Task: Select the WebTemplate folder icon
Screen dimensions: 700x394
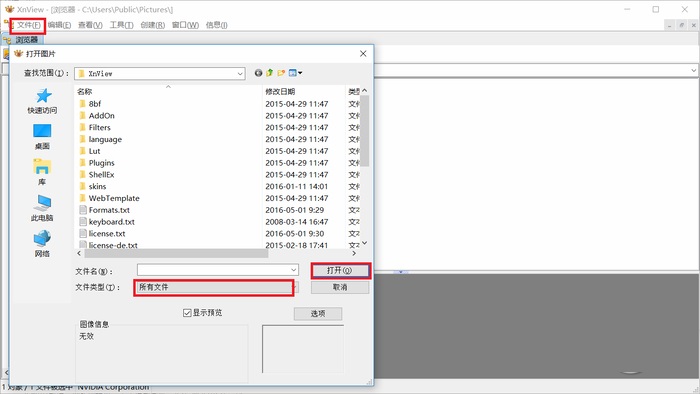Action: [x=83, y=198]
